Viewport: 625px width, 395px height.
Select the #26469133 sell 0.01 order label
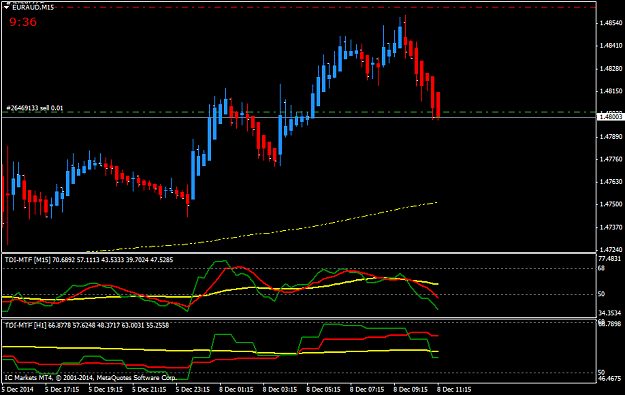(35, 108)
